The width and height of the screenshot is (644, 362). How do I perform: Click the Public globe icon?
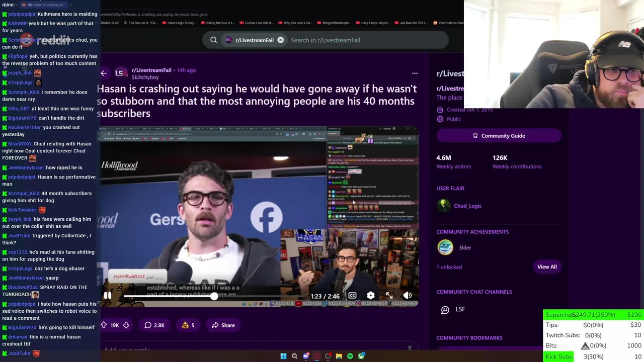click(440, 119)
